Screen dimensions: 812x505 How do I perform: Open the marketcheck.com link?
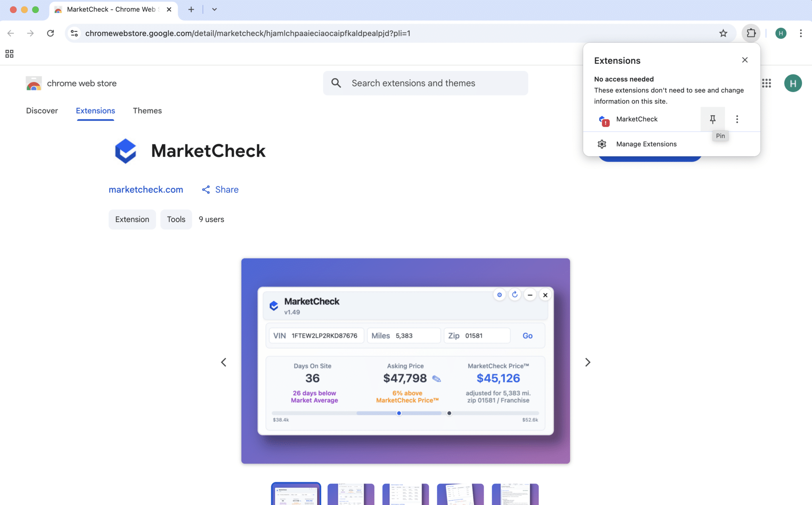[x=146, y=189]
